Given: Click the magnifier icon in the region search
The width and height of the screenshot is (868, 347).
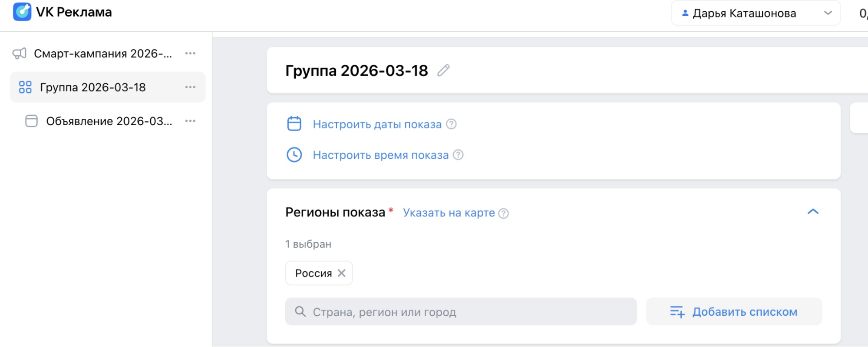Looking at the screenshot, I should [x=300, y=312].
